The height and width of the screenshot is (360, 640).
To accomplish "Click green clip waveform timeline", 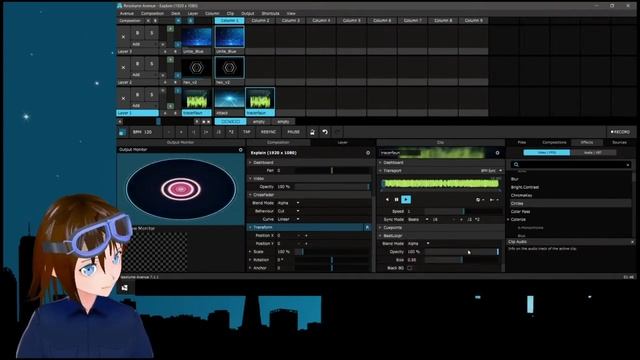I will pyautogui.click(x=440, y=184).
